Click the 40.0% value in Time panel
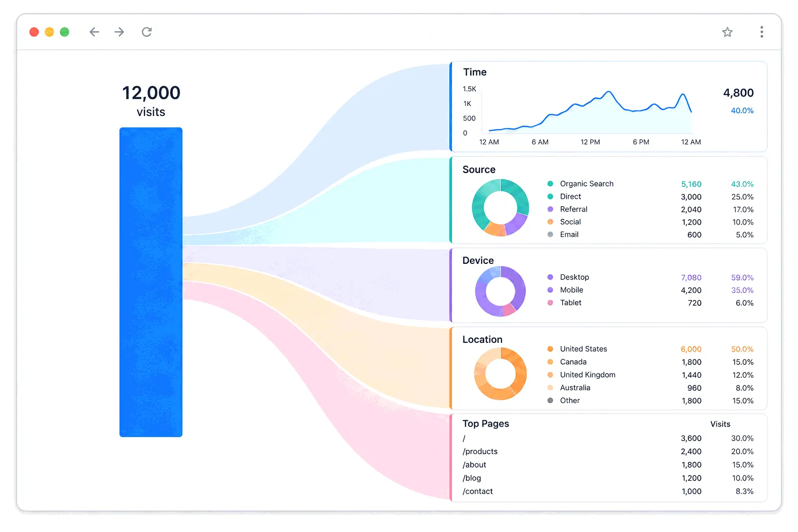 [742, 111]
